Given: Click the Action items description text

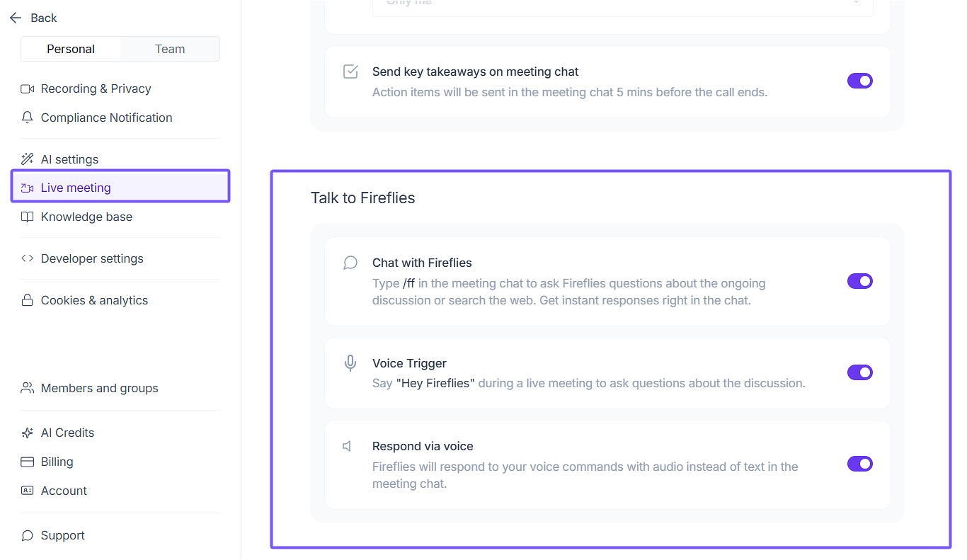Looking at the screenshot, I should 570,92.
